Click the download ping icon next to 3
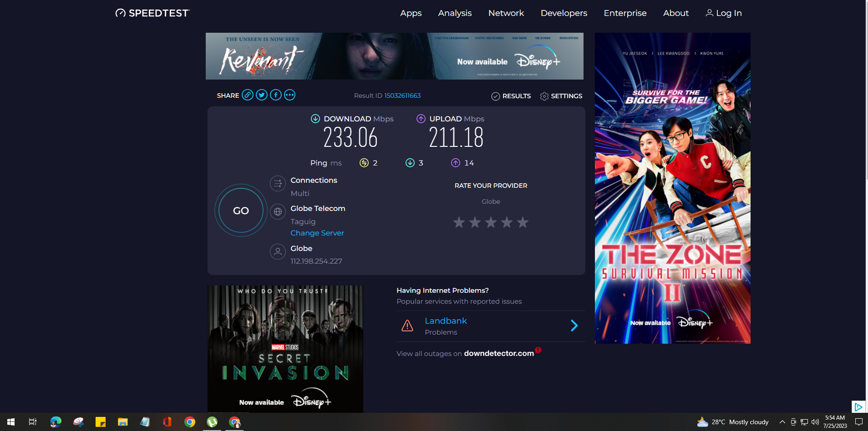Viewport: 868px width, 431px height. pyautogui.click(x=410, y=163)
